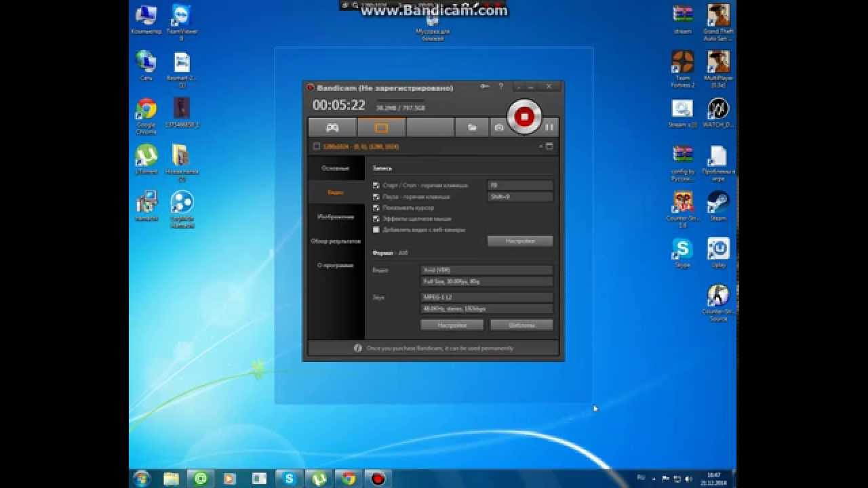Select Counter-Strike 1.6 desktop shortcut
Image resolution: width=868 pixels, height=488 pixels.
tap(683, 209)
